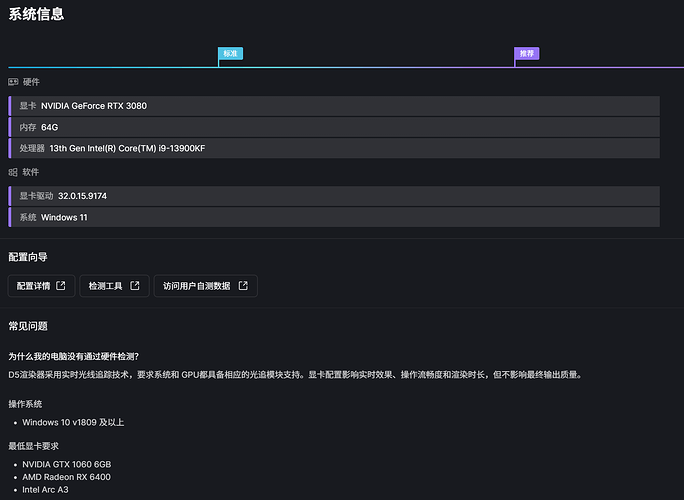Image resolution: width=684 pixels, height=500 pixels.
Task: Open the 配置详情 button
Action: pos(40,286)
